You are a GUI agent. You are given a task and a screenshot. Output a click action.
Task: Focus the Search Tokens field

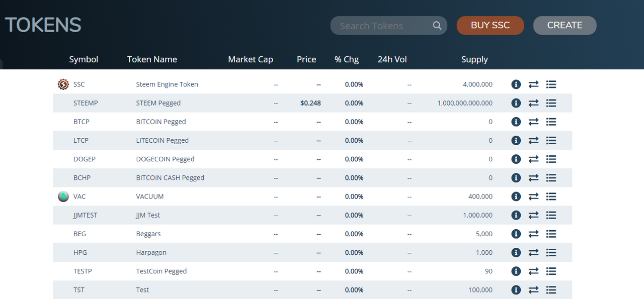point(388,26)
